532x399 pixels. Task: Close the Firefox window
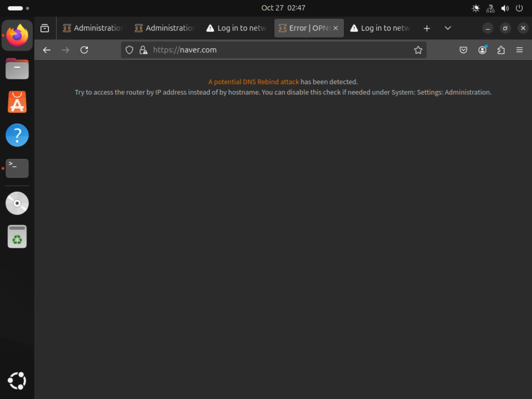tap(523, 28)
